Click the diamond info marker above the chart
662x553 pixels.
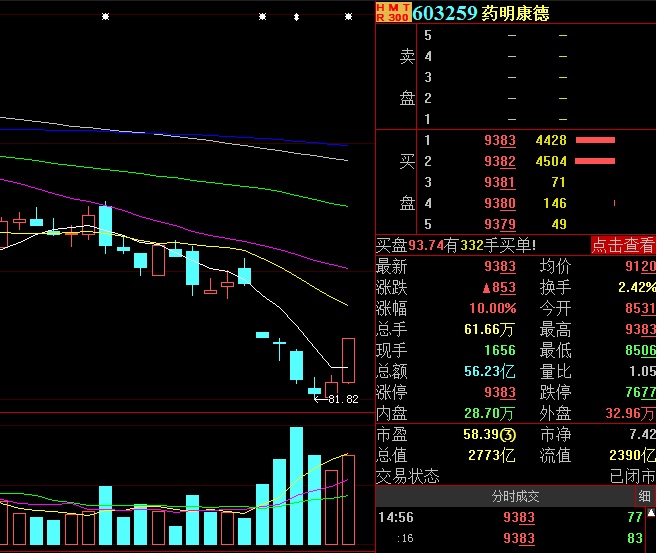coord(296,17)
